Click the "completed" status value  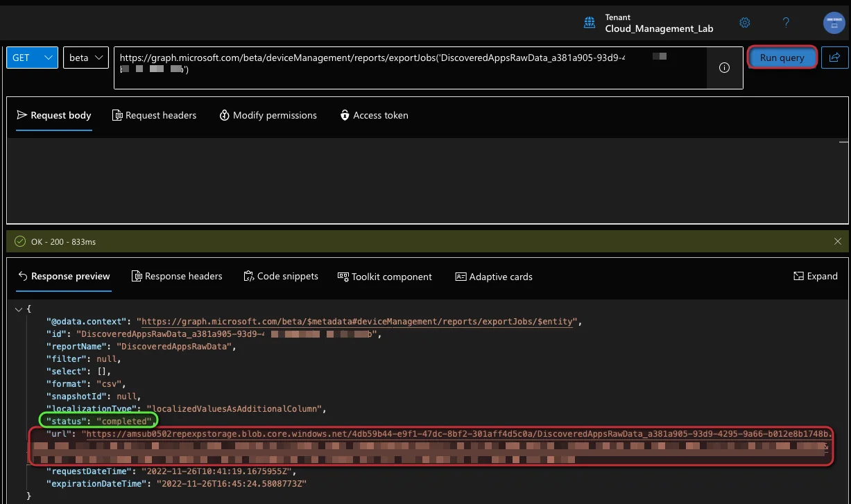123,421
